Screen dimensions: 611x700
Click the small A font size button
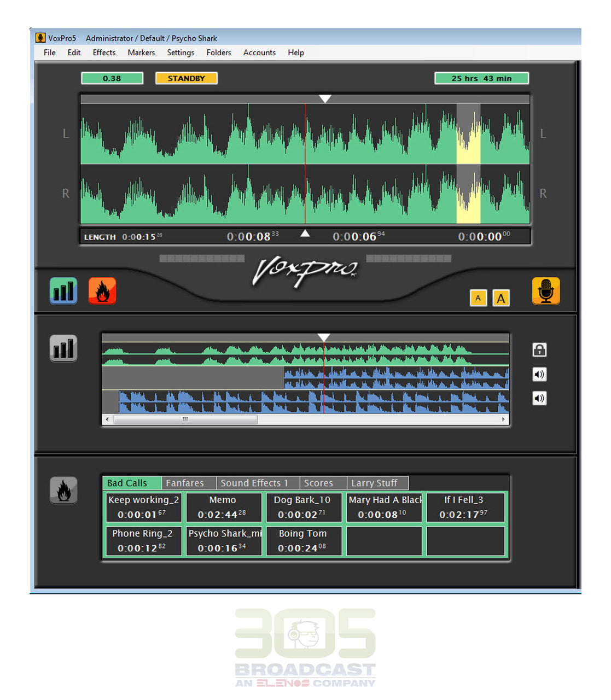pyautogui.click(x=478, y=298)
